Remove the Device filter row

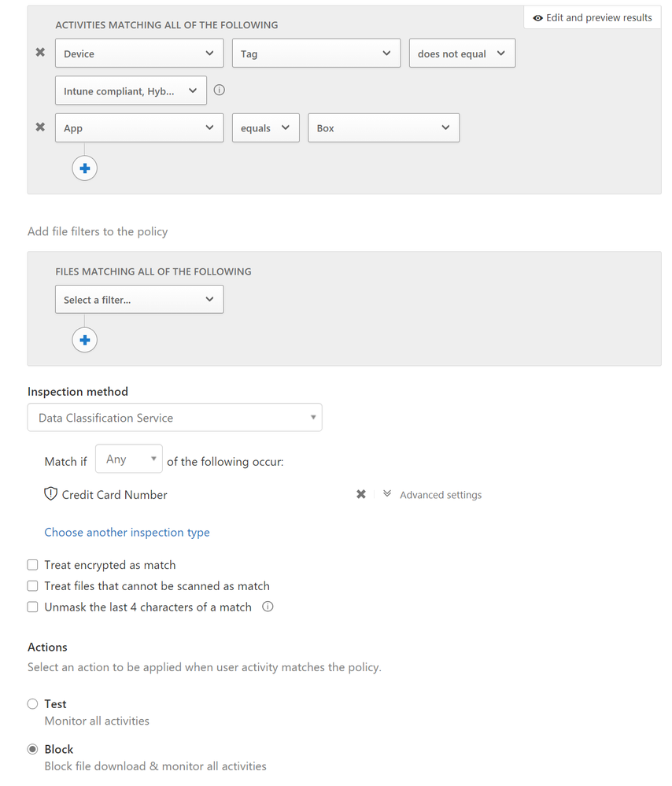tap(40, 53)
